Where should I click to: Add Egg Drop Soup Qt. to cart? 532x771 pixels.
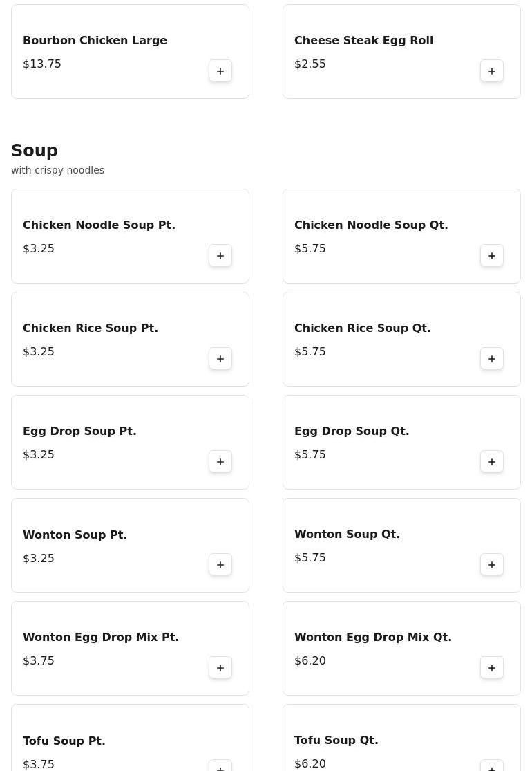(492, 462)
